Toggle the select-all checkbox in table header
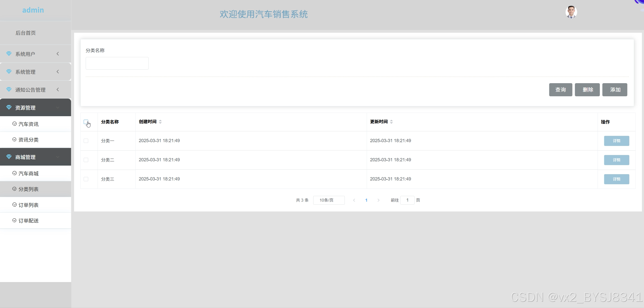Image resolution: width=644 pixels, height=308 pixels. pos(86,122)
